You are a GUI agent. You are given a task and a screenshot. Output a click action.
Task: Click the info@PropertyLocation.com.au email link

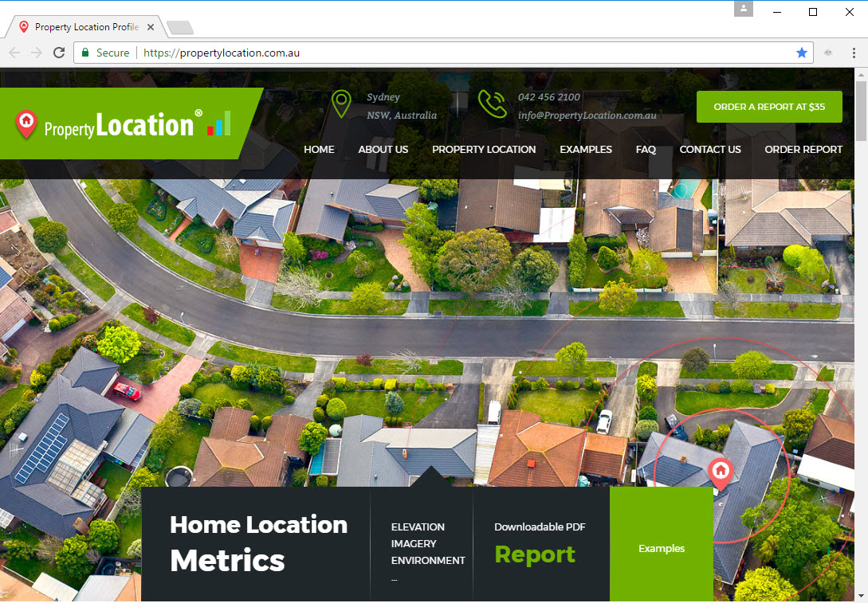587,115
